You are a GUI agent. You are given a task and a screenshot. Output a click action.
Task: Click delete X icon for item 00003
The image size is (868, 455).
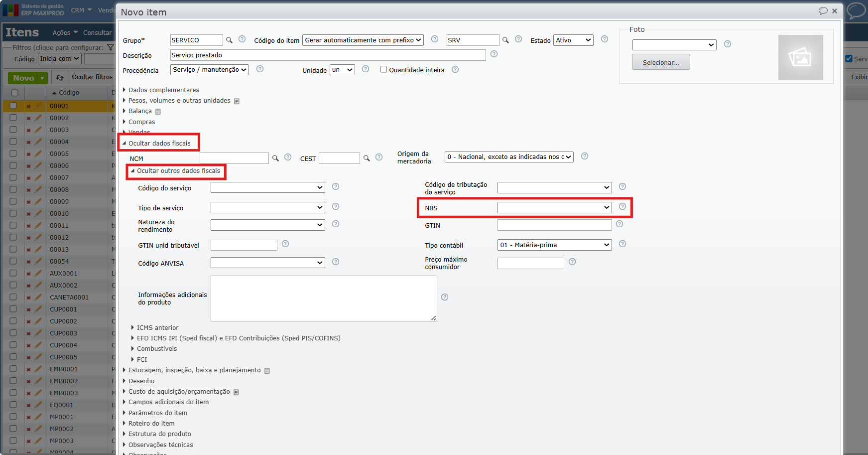28,130
